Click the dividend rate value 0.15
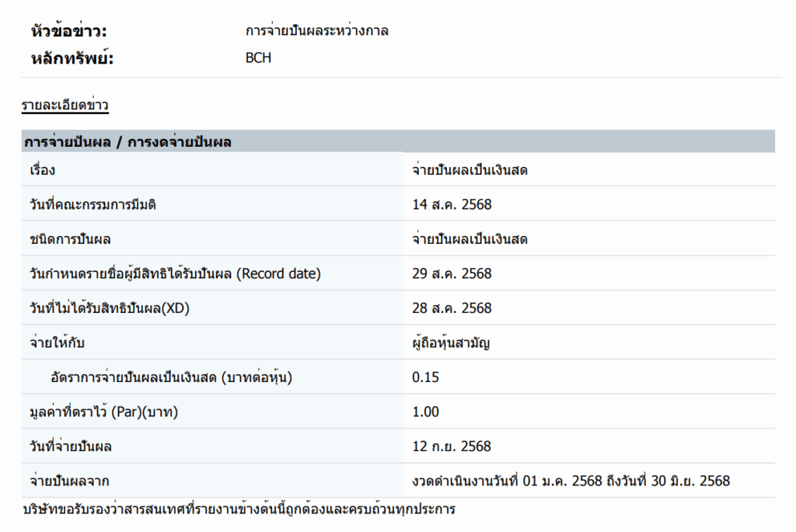The height and width of the screenshot is (532, 796). [x=425, y=377]
